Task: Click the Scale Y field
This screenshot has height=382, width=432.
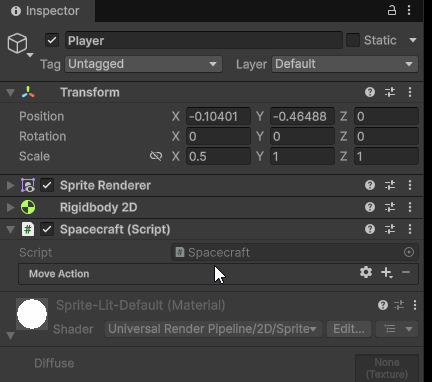Action: (x=302, y=156)
